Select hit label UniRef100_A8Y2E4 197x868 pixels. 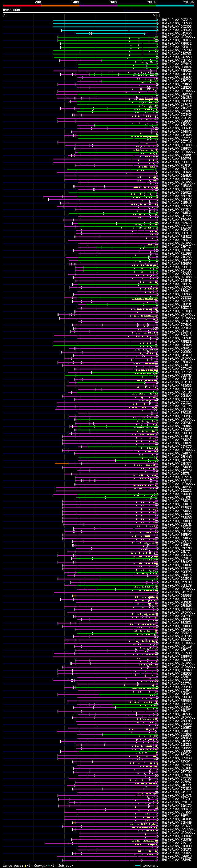click(177, 477)
